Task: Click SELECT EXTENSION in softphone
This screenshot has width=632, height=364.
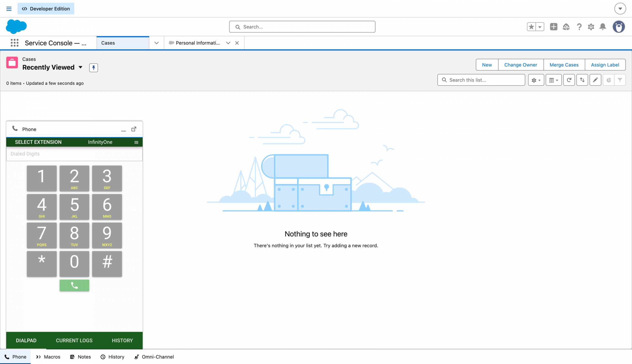Action: (x=38, y=142)
